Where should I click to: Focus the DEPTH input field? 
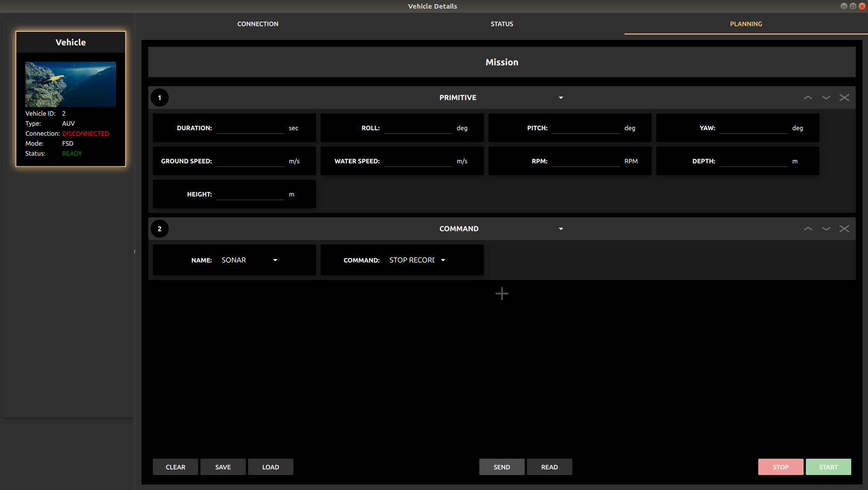754,161
